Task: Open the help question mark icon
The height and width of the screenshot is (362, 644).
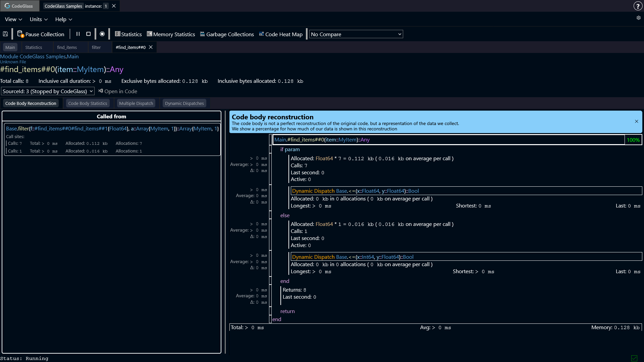Action: pos(638,6)
